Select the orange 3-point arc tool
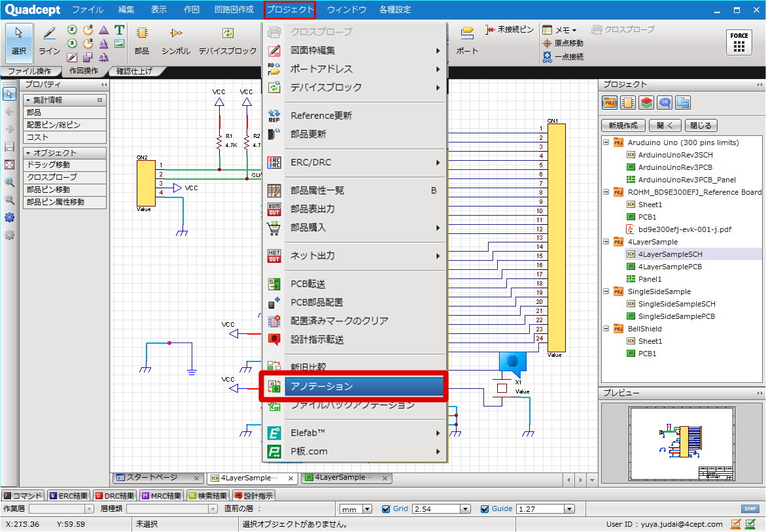 [x=88, y=44]
